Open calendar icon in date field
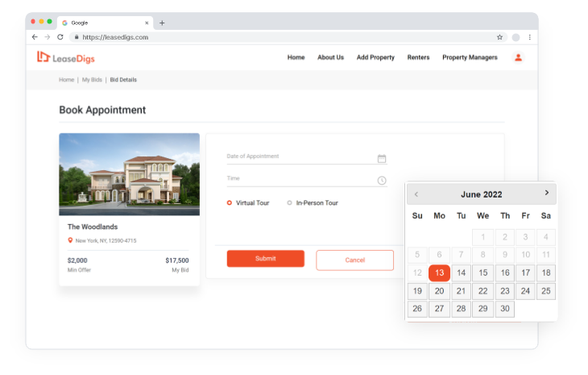Screen dimensions: 588x375 click(x=382, y=158)
